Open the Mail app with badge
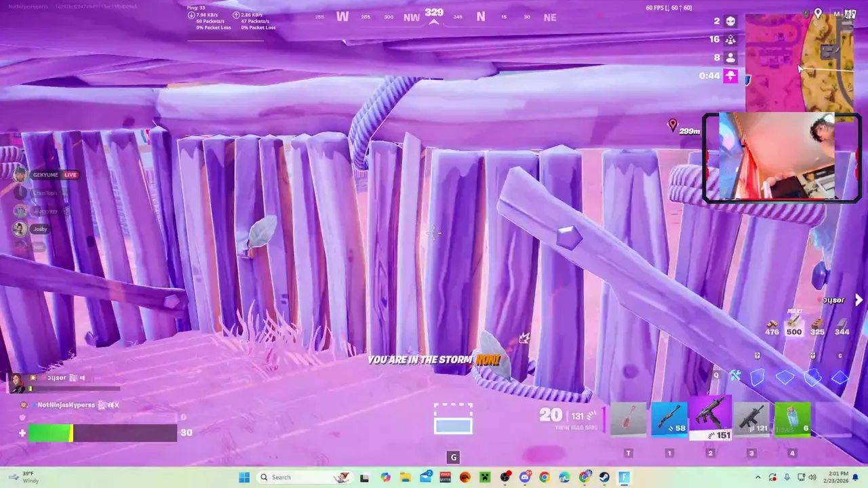 point(425,477)
